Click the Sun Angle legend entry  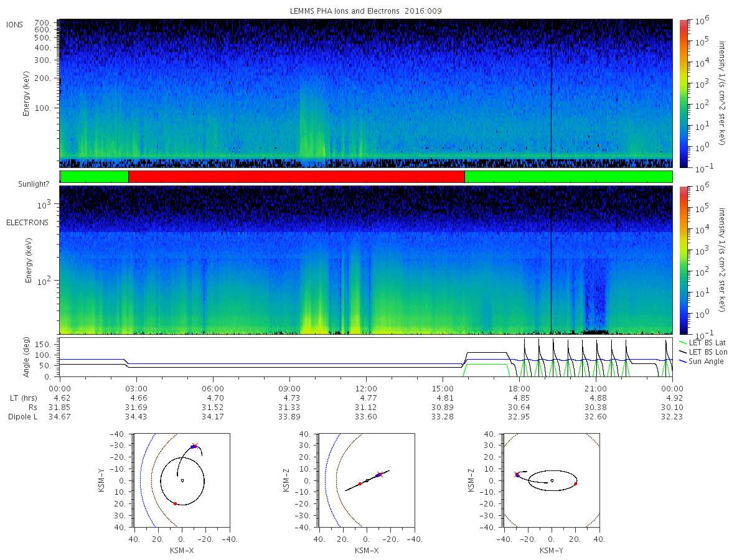click(702, 362)
